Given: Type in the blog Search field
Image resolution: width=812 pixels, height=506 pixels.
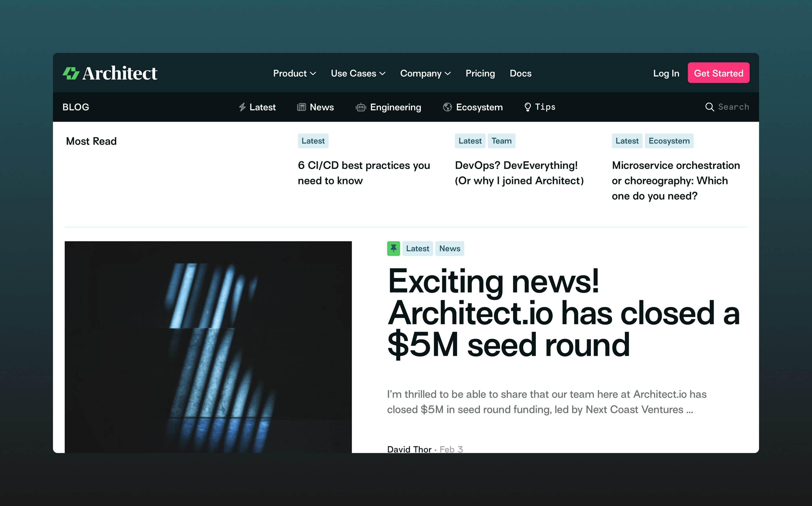Looking at the screenshot, I should [x=733, y=107].
